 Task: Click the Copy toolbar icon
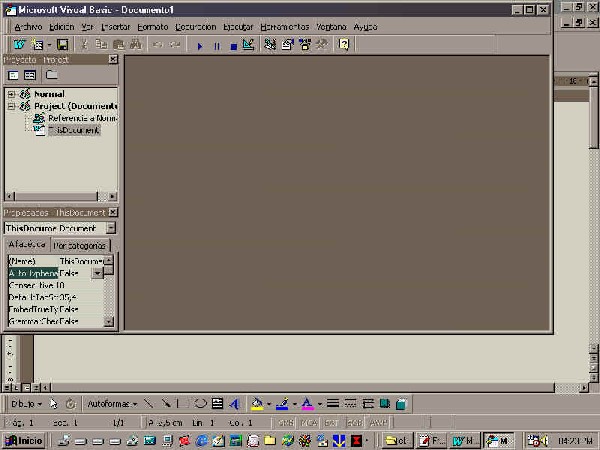(x=101, y=45)
